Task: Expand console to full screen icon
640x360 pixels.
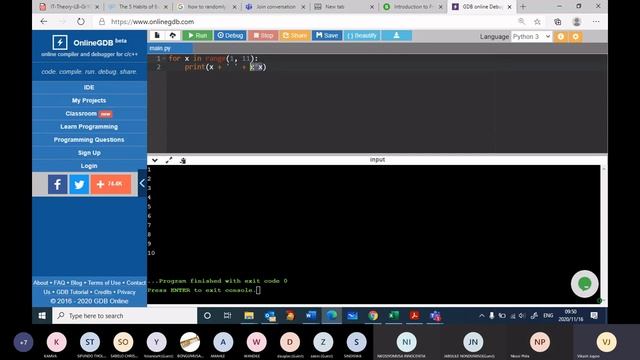Action: click(169, 160)
